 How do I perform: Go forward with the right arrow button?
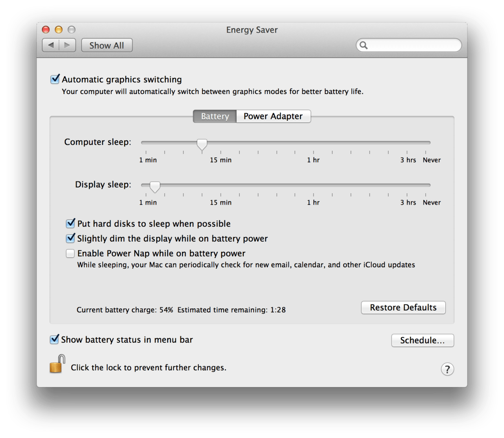[x=67, y=45]
